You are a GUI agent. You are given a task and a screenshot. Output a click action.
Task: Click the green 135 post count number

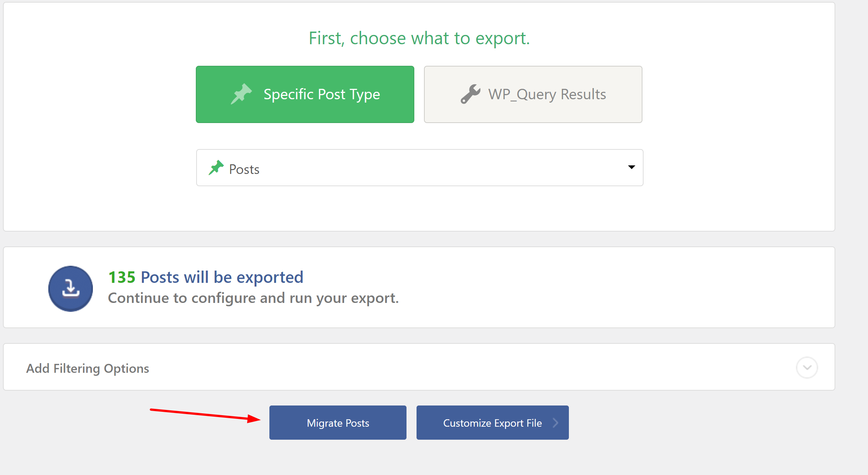(122, 277)
